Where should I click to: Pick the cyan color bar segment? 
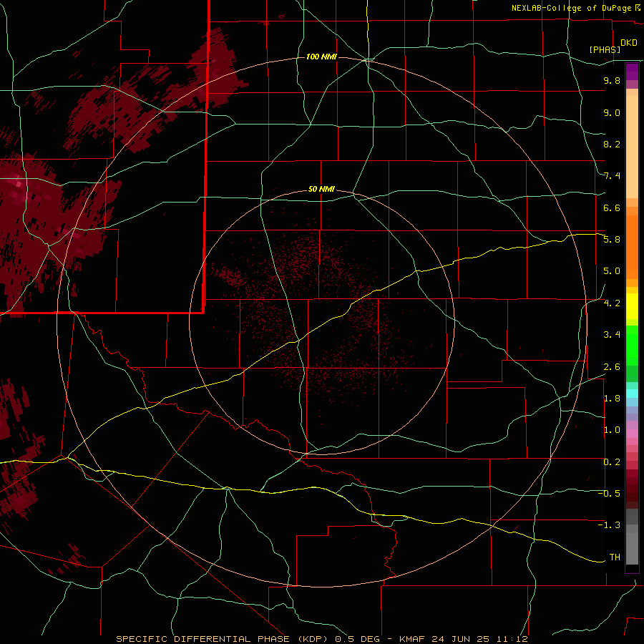pos(632,394)
